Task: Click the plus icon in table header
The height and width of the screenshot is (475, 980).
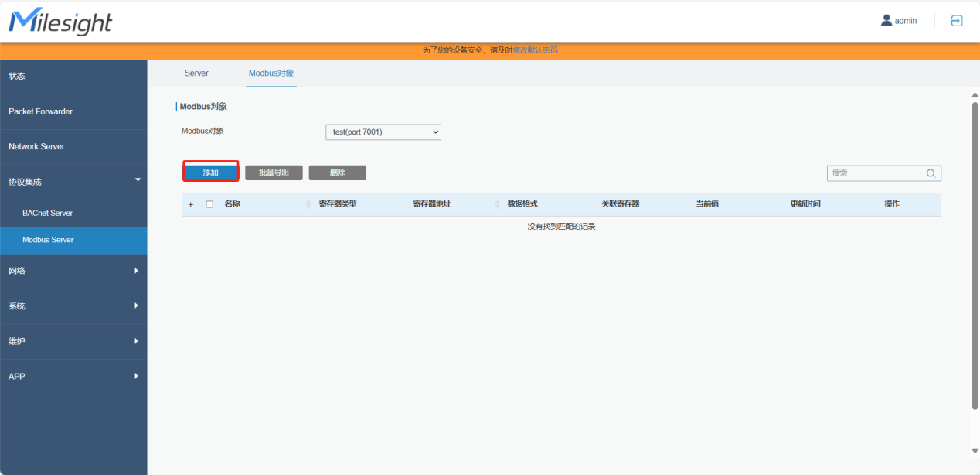Action: click(x=191, y=204)
